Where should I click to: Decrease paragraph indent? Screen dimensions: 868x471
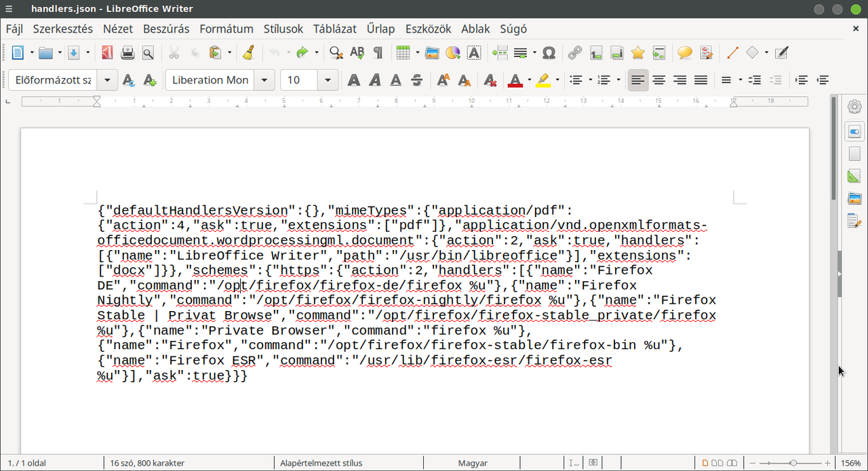823,80
